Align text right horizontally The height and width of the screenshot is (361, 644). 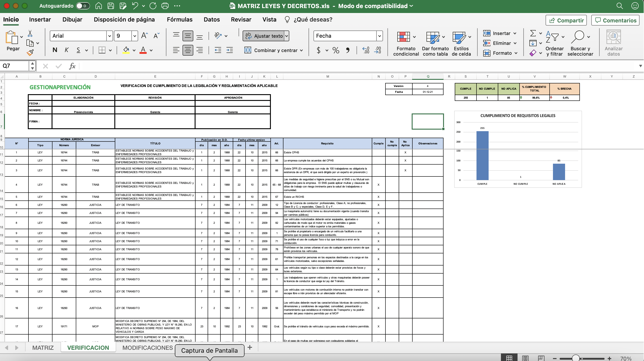coord(200,50)
